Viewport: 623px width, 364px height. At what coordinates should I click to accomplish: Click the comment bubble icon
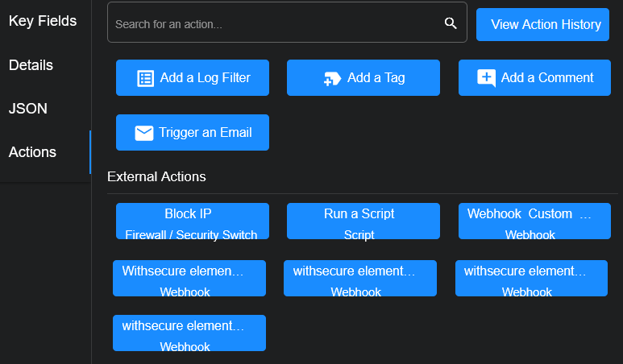486,78
